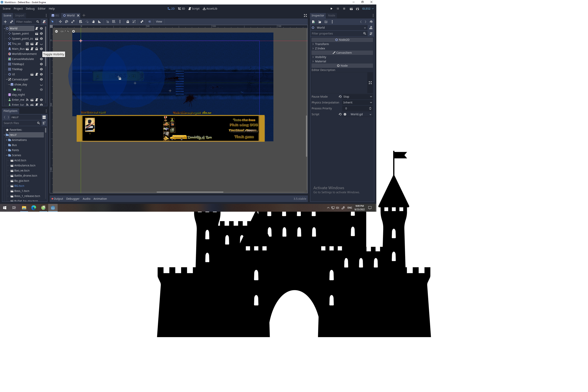Add a new child node plus icon
This screenshot has height=392, width=588.
[x=5, y=22]
